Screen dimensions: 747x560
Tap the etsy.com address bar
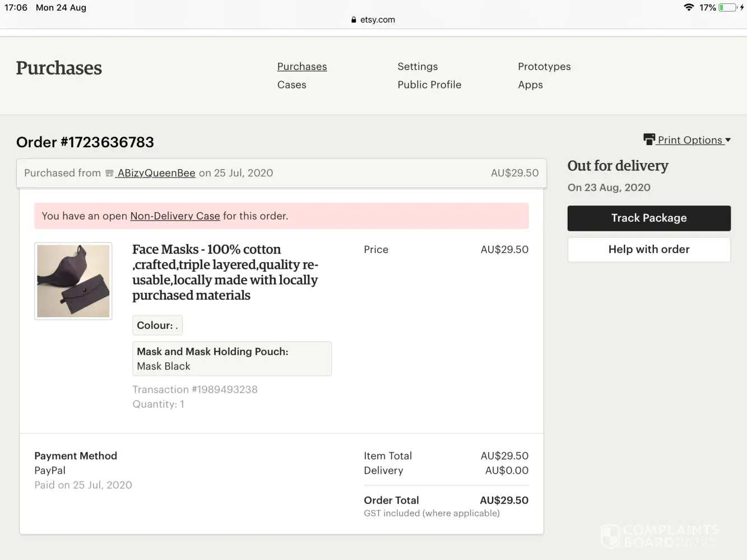point(377,20)
